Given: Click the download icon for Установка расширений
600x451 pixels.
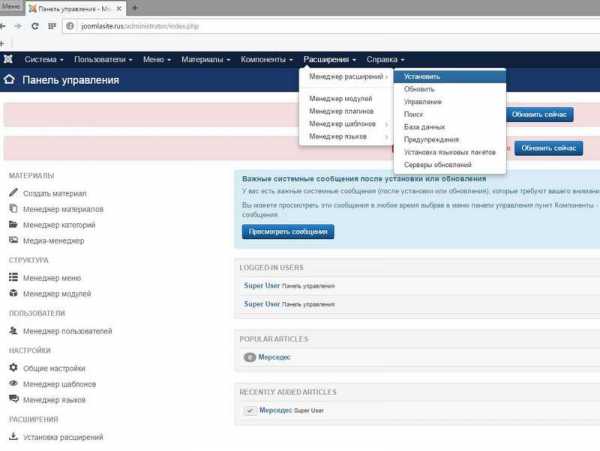Looking at the screenshot, I should pos(13,436).
